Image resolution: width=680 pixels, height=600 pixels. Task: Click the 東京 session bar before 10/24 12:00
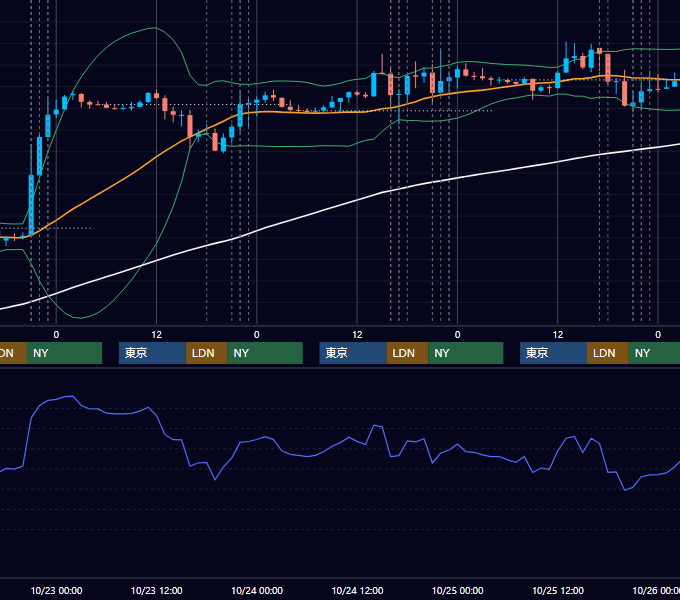click(x=353, y=353)
